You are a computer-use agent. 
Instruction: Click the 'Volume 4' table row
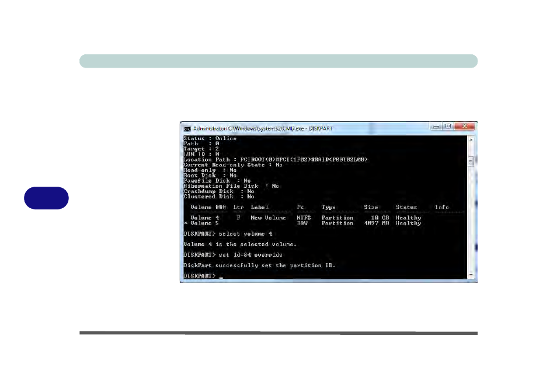(305, 218)
